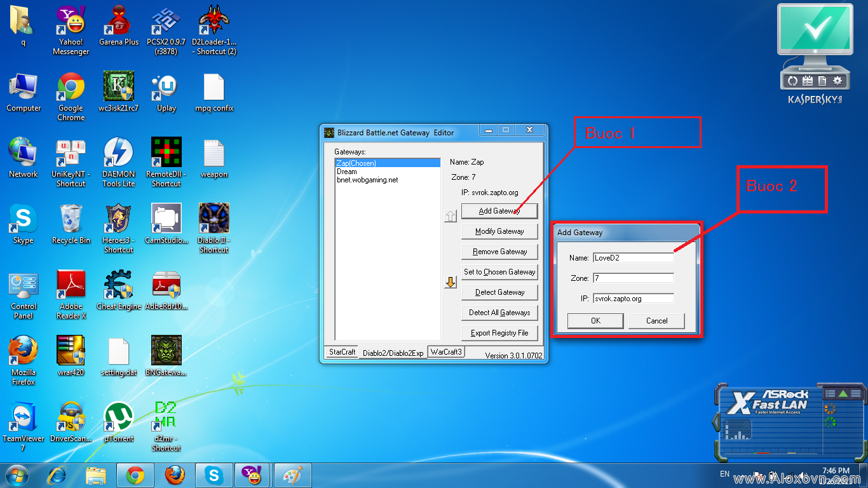
Task: Open mpq confix file icon
Action: click(214, 91)
